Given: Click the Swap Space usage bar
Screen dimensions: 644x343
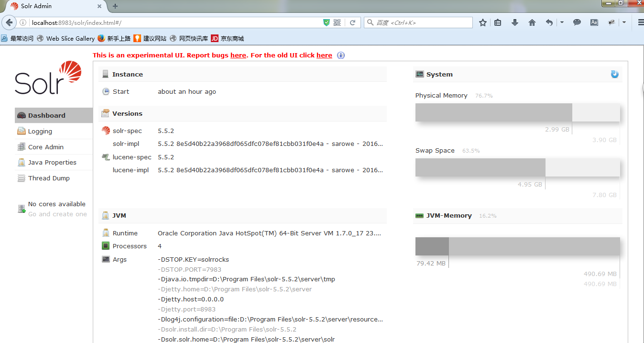Looking at the screenshot, I should (x=518, y=167).
